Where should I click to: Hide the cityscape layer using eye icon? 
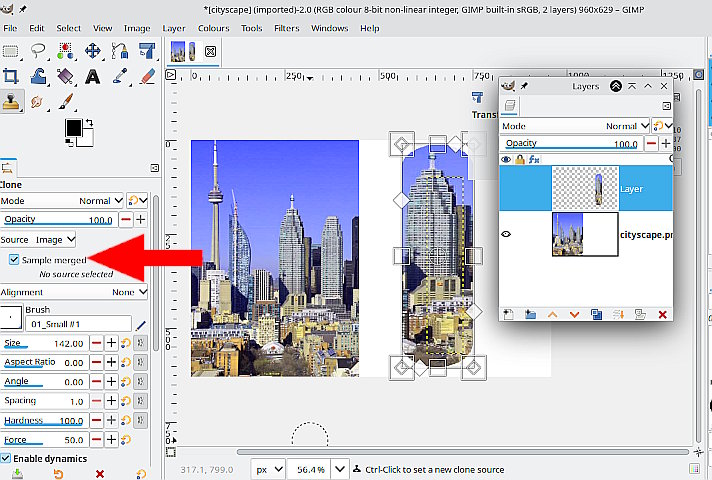coord(506,234)
